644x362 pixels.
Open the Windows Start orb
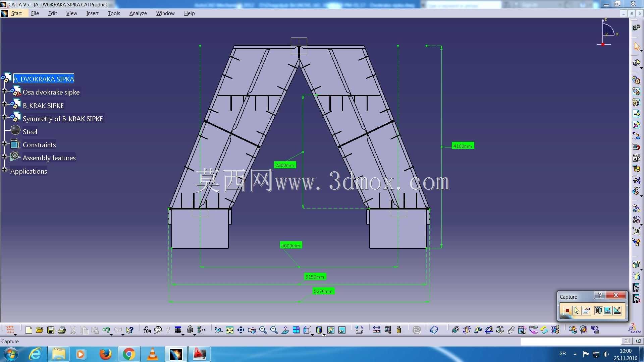click(11, 354)
